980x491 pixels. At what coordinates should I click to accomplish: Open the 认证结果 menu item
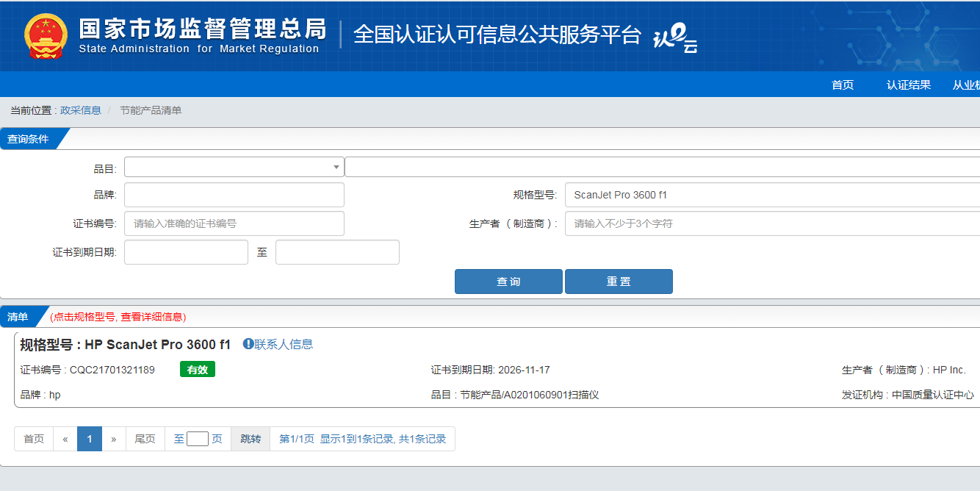pos(909,85)
